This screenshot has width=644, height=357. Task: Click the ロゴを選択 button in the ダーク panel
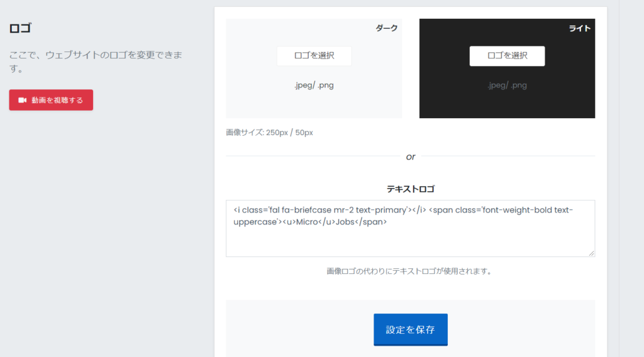(x=314, y=56)
